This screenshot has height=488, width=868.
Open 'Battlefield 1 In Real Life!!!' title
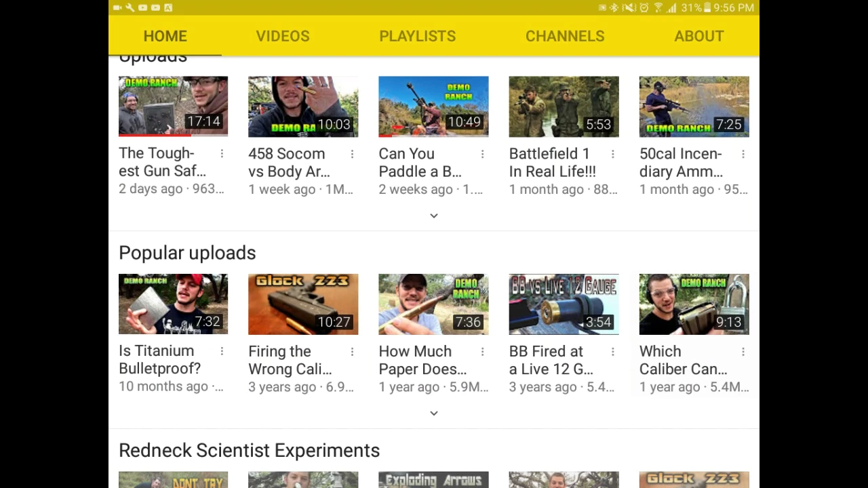[x=553, y=163]
